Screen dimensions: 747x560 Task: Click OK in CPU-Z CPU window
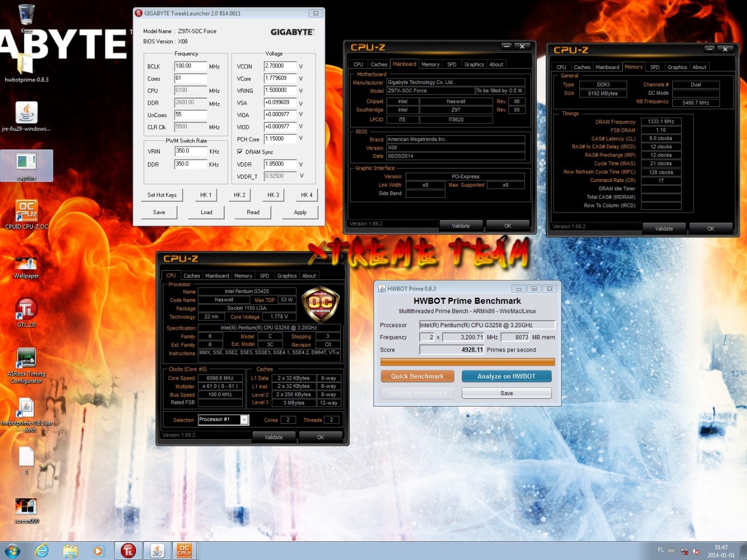coord(321,437)
